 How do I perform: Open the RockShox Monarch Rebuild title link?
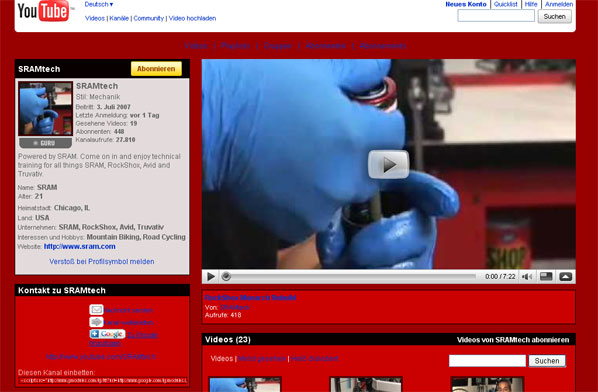pos(251,298)
